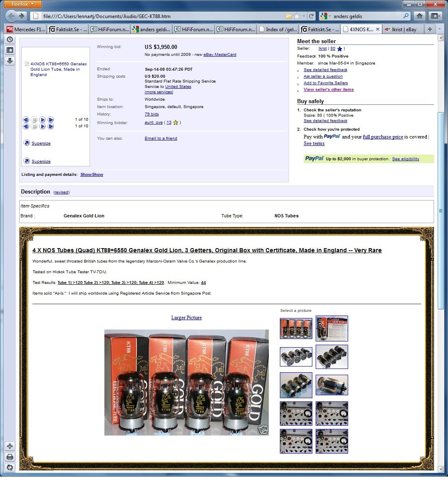The image size is (448, 491).
Task: Click inside the address bar URL field
Action: [163, 16]
